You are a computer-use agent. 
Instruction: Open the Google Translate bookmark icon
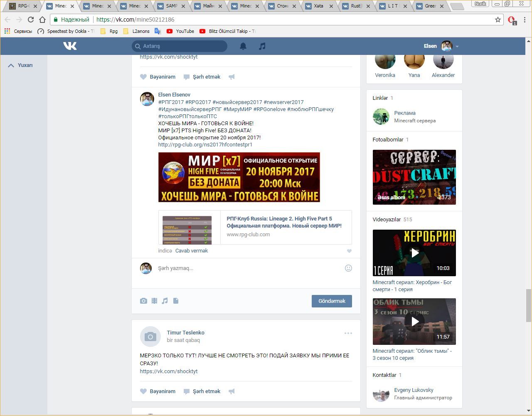(x=158, y=31)
